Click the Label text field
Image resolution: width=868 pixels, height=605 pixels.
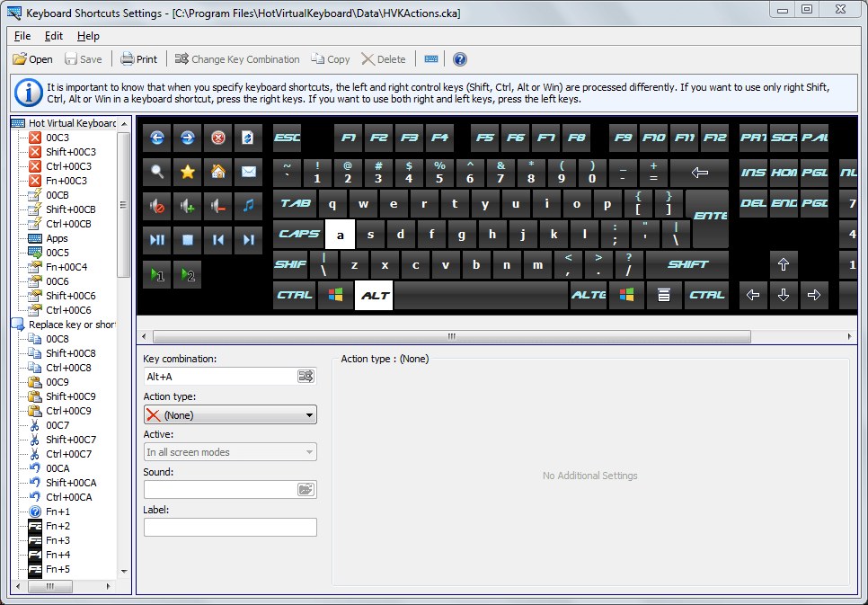coord(230,527)
